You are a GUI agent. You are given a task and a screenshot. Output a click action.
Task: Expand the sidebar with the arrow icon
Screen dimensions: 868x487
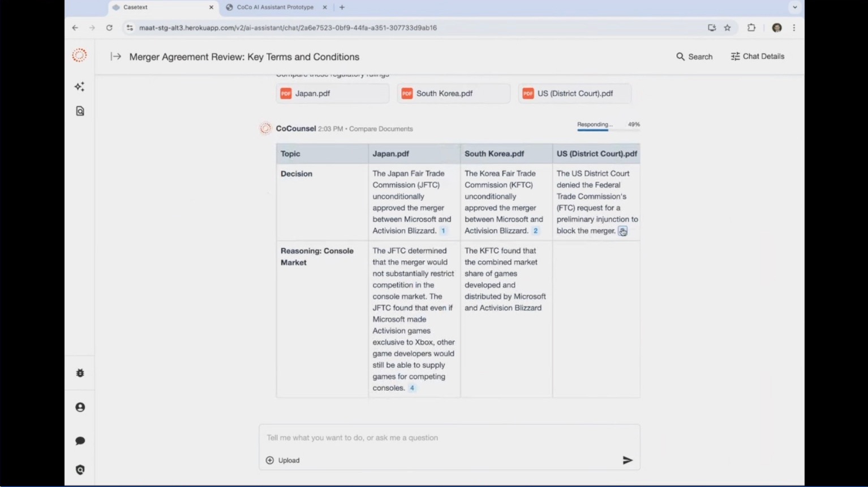[x=116, y=57]
